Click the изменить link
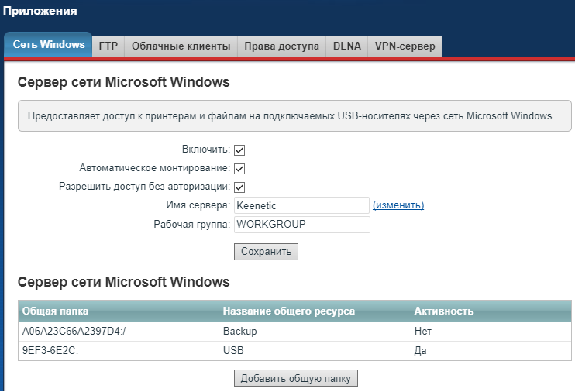The height and width of the screenshot is (392, 575). 398,205
